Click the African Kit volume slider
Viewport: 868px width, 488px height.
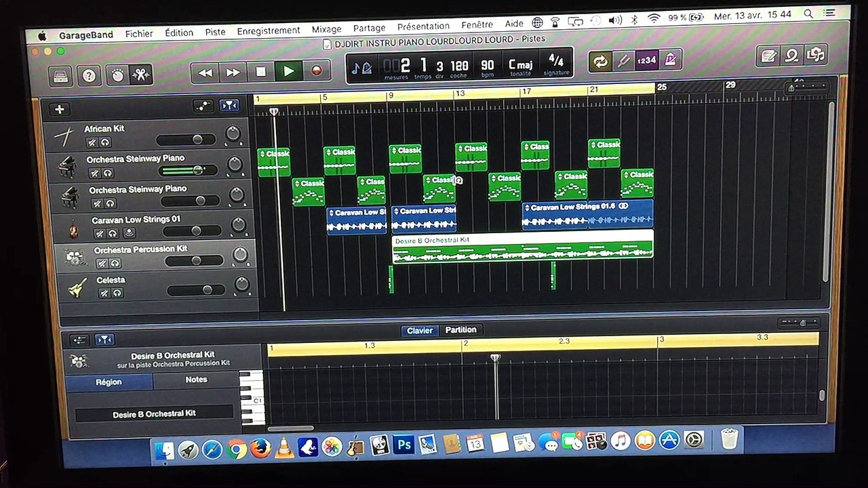click(x=187, y=140)
